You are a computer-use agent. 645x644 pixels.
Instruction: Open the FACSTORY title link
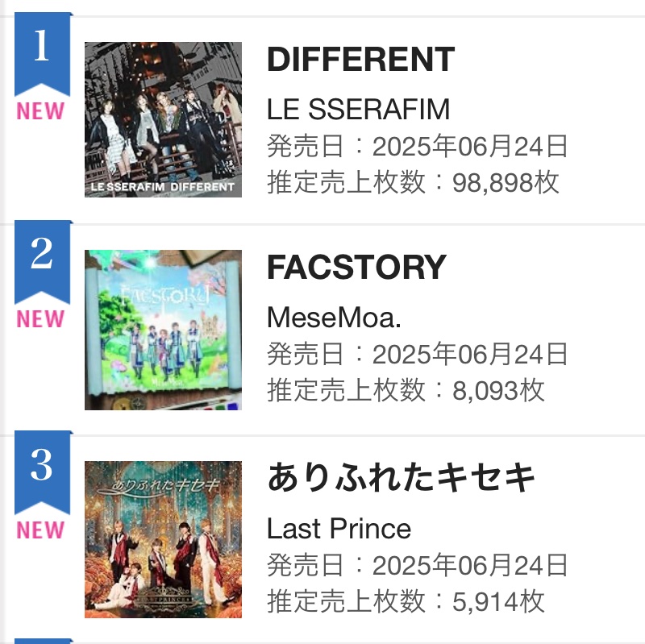click(356, 268)
